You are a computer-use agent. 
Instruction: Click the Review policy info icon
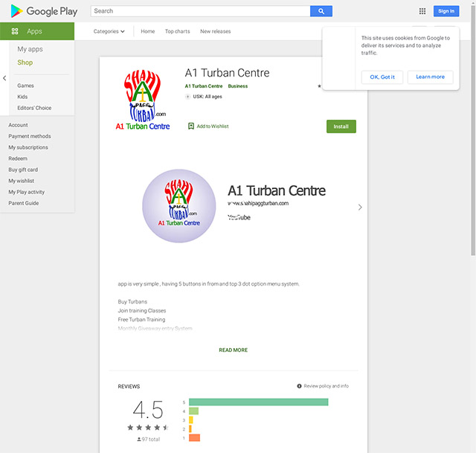coord(299,386)
